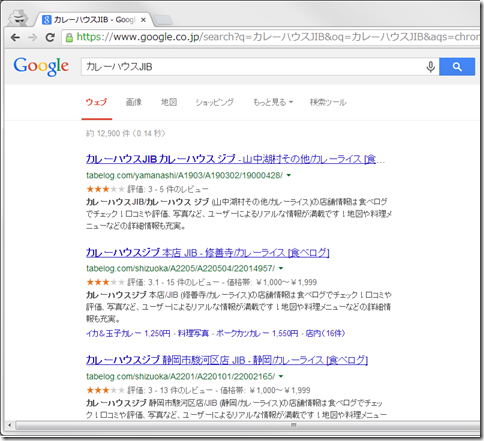Reload the page with refresh icon
The width and height of the screenshot is (484, 441).
point(50,37)
